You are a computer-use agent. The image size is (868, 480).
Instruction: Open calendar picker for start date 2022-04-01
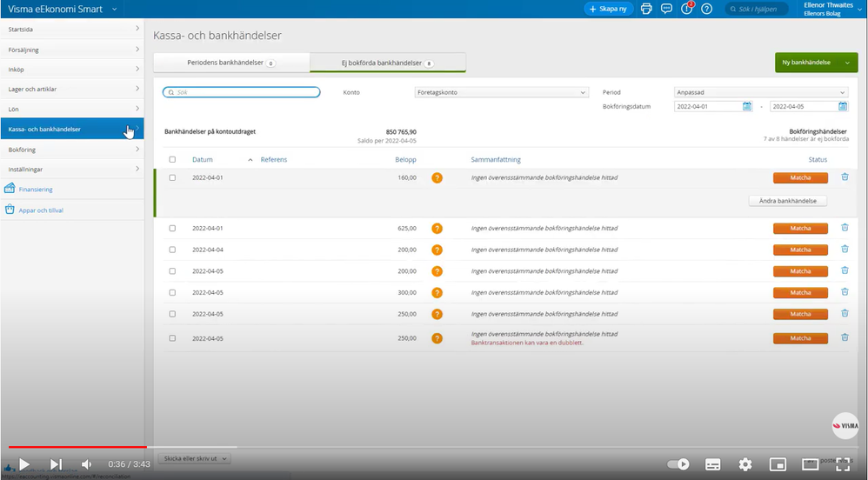click(747, 107)
